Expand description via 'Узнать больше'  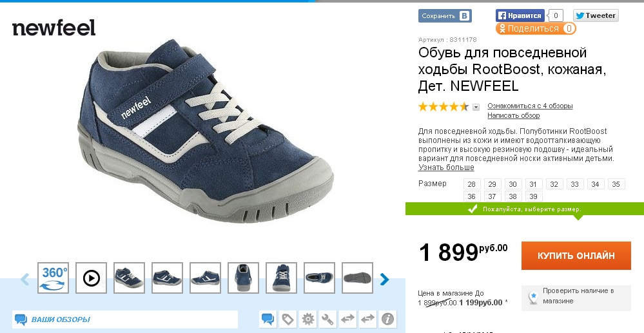click(446, 167)
